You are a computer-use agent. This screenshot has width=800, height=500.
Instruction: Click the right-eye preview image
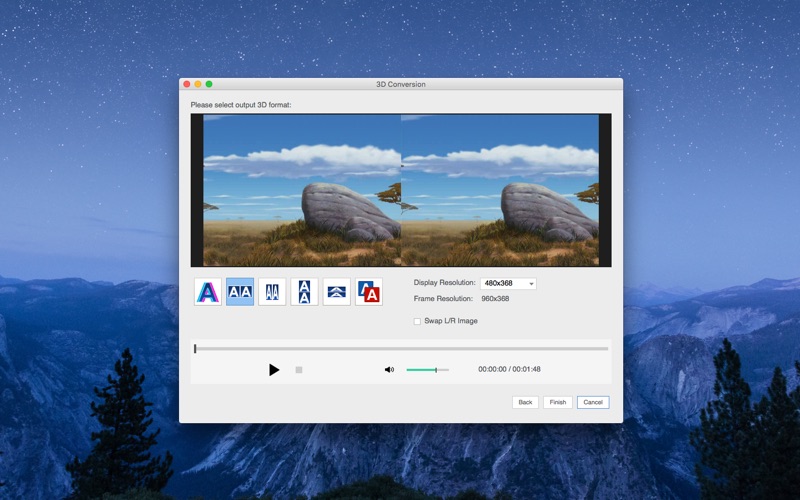tap(500, 190)
